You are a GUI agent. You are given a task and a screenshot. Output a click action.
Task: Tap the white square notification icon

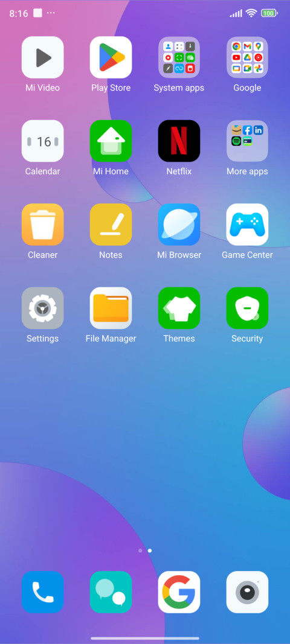click(x=37, y=13)
